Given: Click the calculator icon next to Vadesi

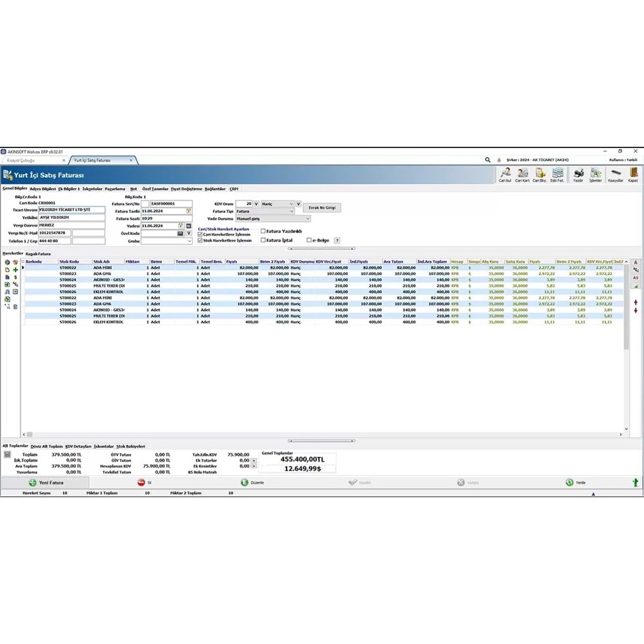Looking at the screenshot, I should [x=189, y=226].
